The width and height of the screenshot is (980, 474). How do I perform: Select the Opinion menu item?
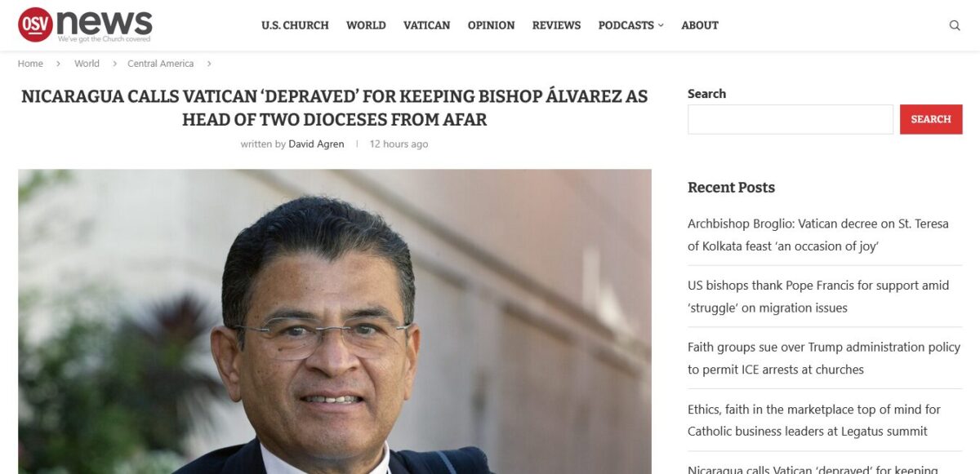491,25
